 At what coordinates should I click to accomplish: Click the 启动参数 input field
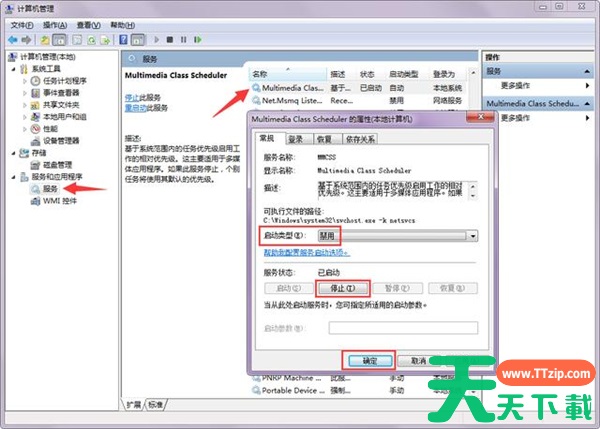tap(403, 328)
